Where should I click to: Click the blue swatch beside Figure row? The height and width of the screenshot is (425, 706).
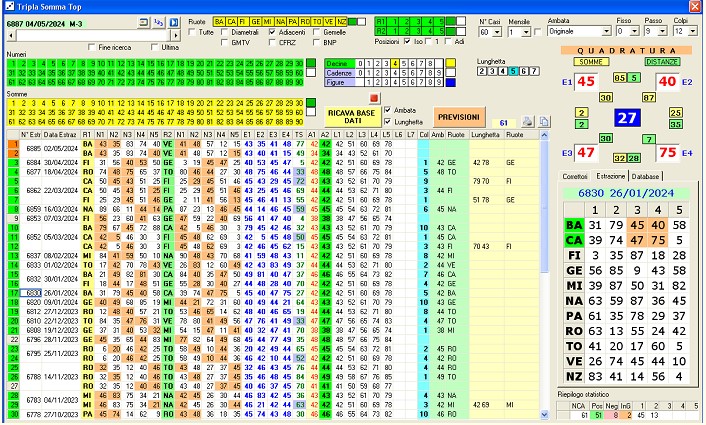pos(450,83)
